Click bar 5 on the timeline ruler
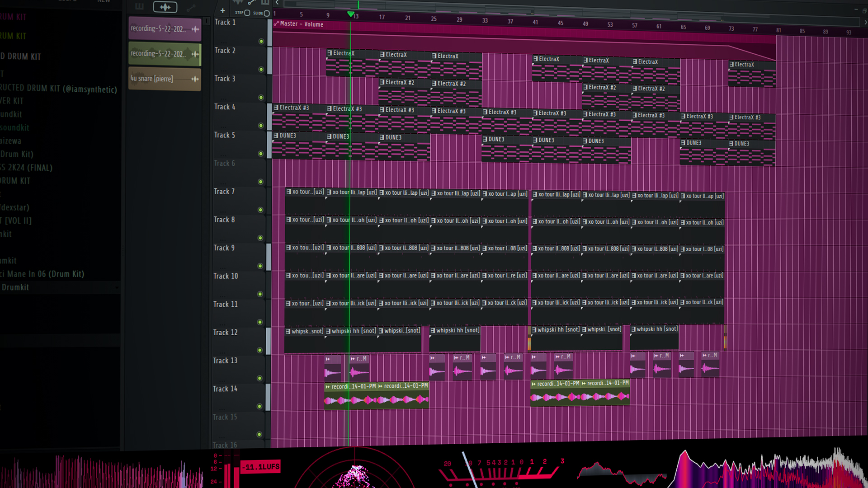Viewport: 868px width, 488px height. click(302, 14)
